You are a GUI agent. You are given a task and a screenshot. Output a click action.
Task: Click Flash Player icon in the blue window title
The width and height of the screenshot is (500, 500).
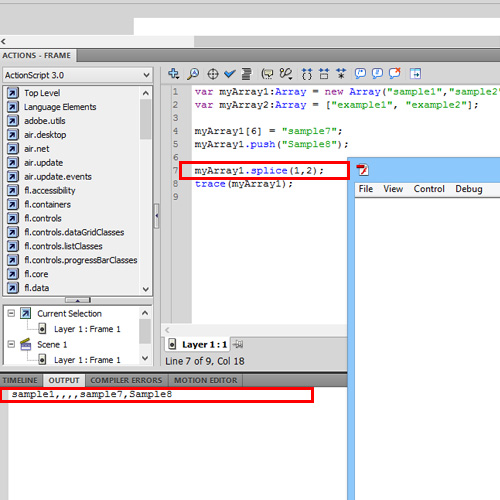(x=363, y=170)
